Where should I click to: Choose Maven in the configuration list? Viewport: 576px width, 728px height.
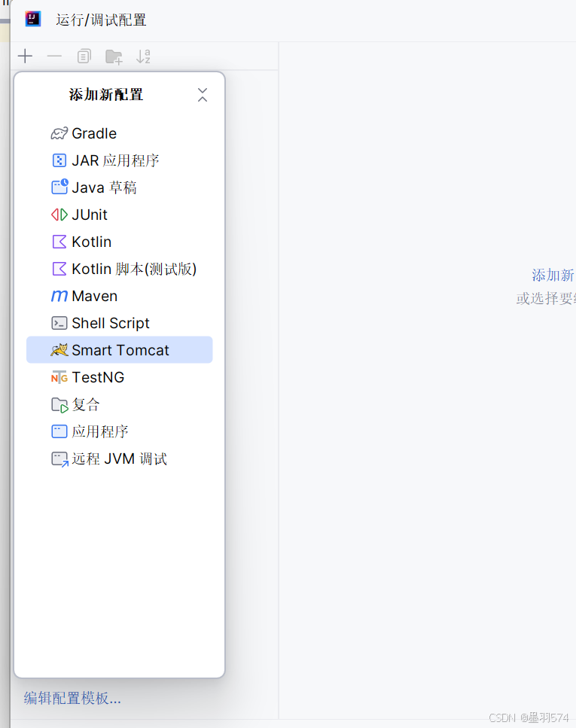120,296
